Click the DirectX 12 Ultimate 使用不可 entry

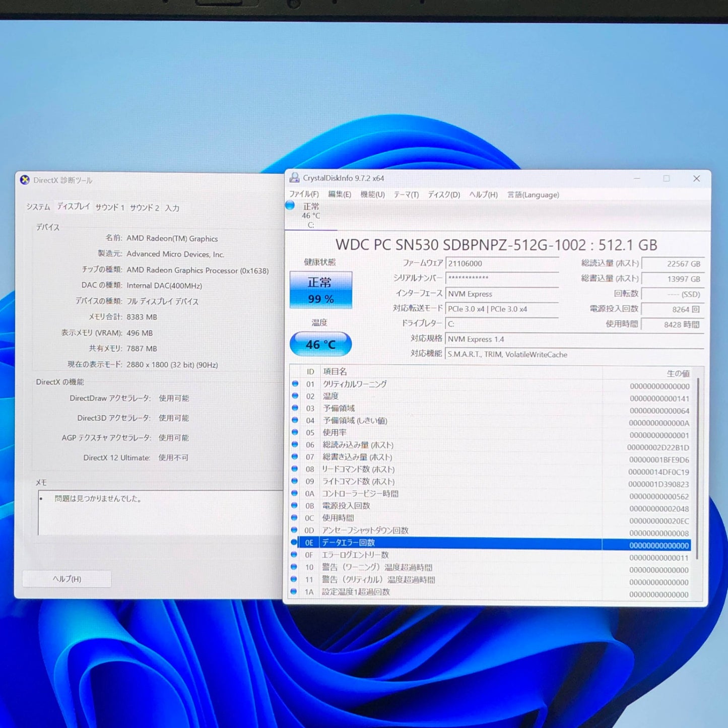[x=136, y=457]
